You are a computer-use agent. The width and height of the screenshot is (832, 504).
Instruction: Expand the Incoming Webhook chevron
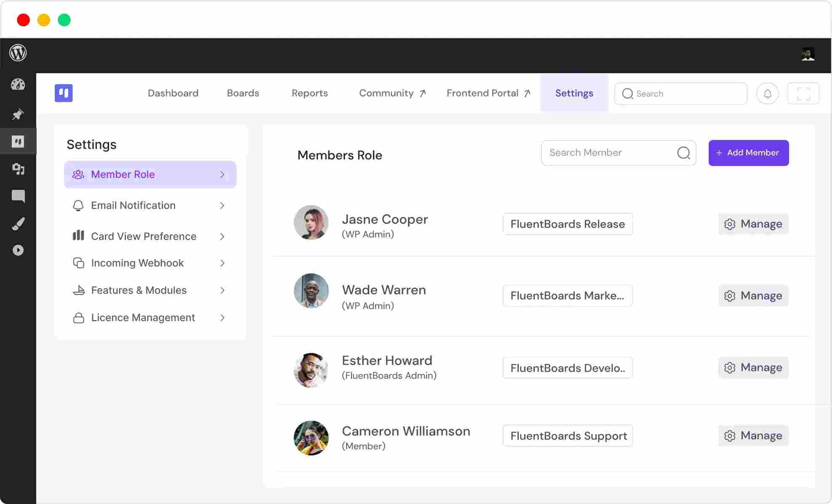pos(222,263)
